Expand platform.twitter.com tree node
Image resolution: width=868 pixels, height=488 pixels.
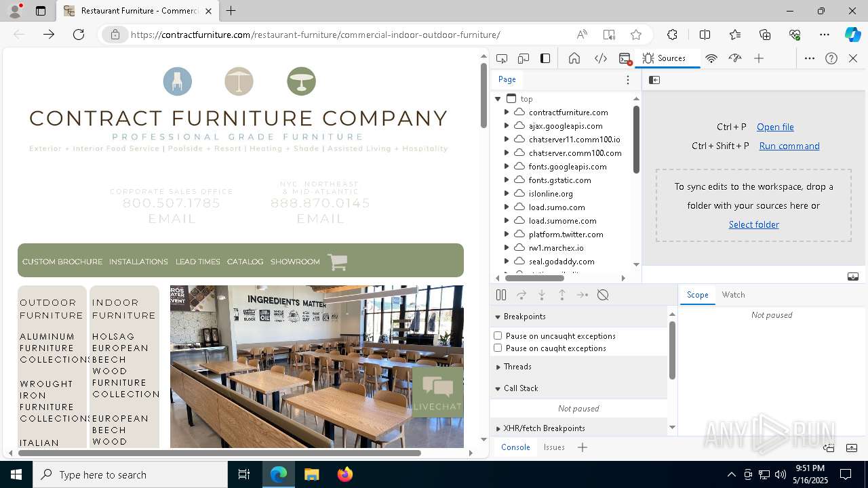[x=507, y=235]
